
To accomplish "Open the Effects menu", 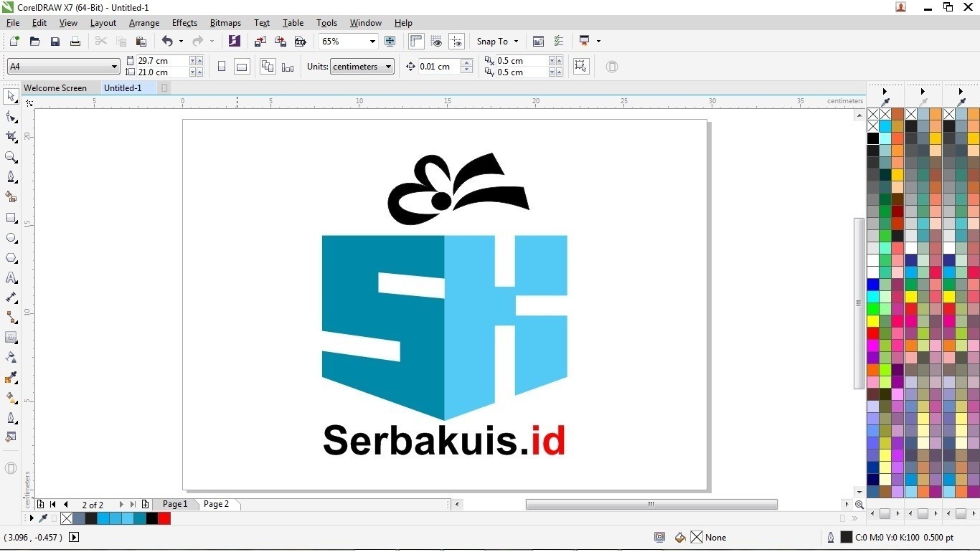I will 184,23.
